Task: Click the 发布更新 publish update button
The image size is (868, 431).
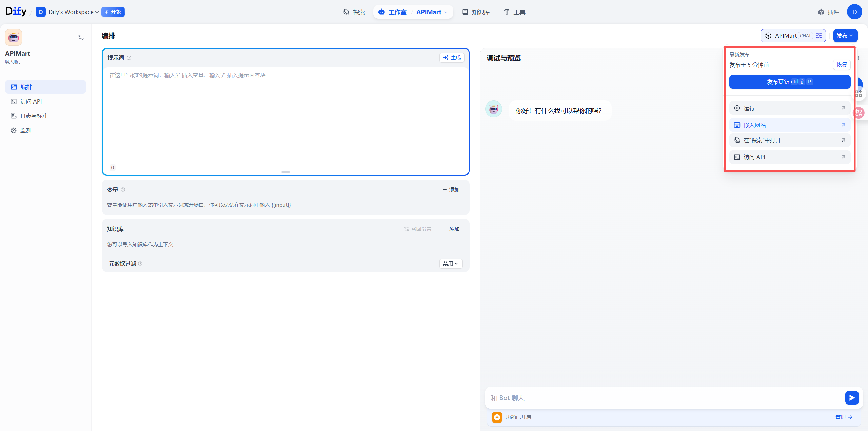Action: [x=789, y=82]
